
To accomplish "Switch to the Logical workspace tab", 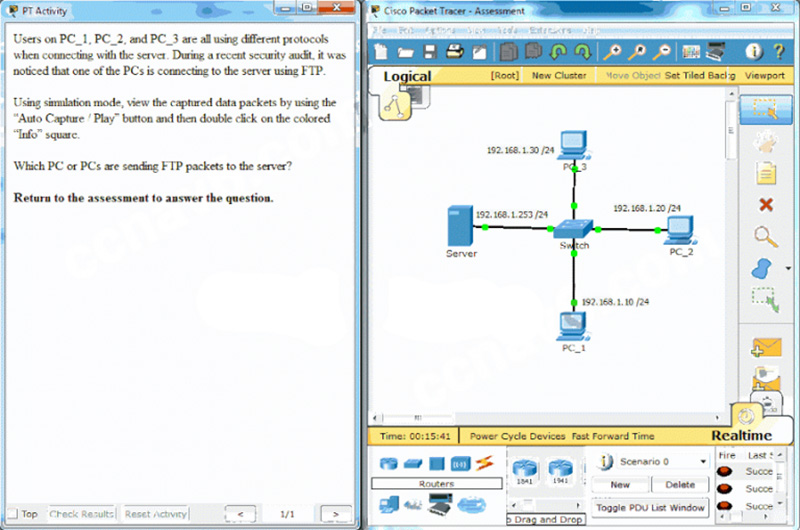I will point(407,76).
